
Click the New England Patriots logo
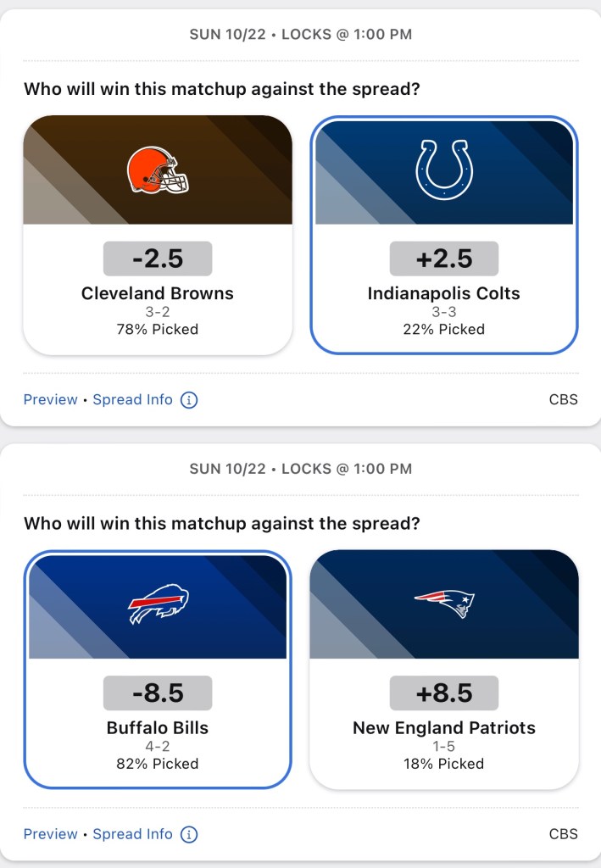point(444,604)
